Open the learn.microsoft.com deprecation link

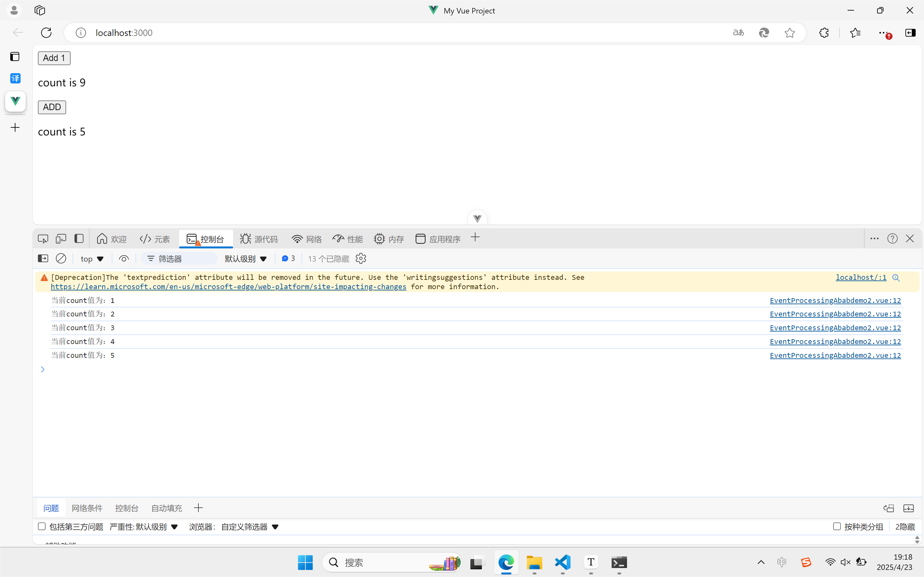pos(228,287)
